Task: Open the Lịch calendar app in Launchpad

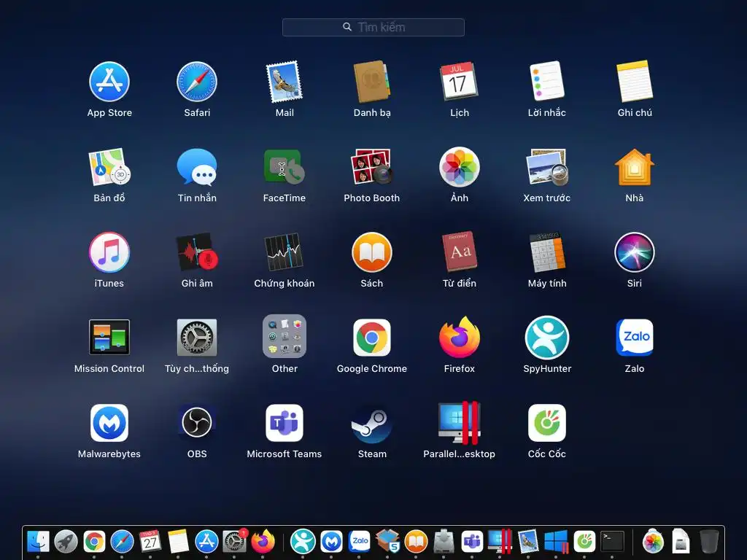Action: pyautogui.click(x=459, y=81)
